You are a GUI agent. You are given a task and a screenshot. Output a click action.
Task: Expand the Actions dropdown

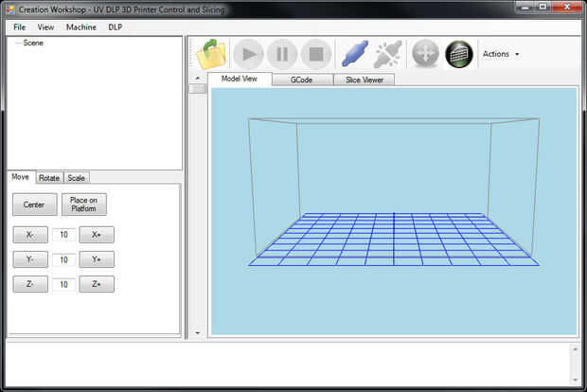click(x=501, y=54)
